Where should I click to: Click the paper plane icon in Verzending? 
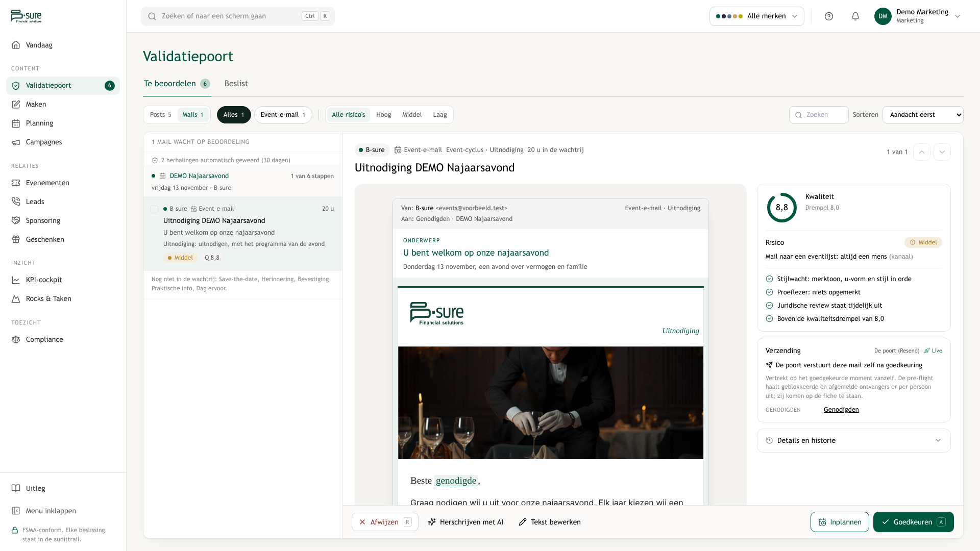(x=769, y=365)
